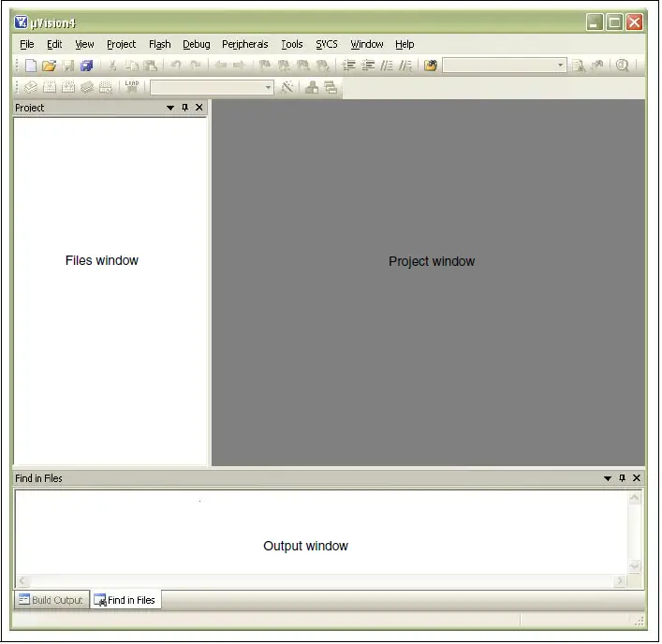Click the LOAD download to flash icon

pos(132,87)
